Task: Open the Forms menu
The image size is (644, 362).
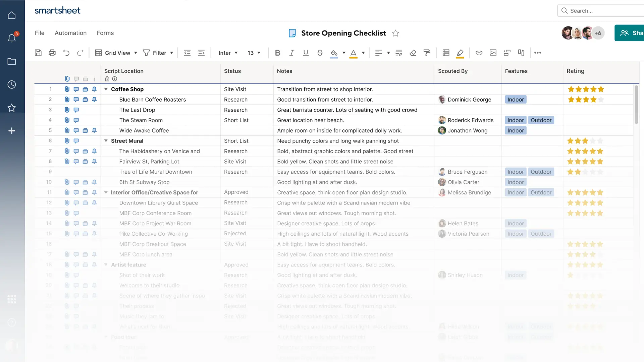Action: point(105,33)
